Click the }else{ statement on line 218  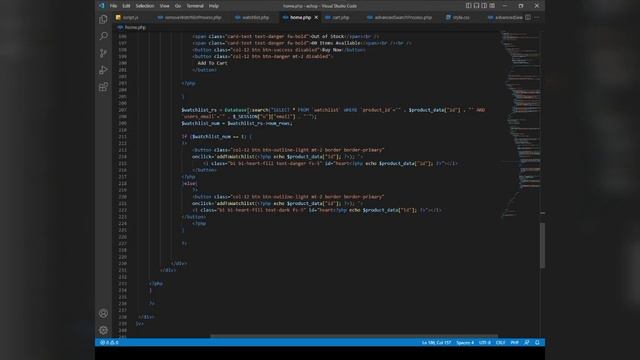pos(189,183)
